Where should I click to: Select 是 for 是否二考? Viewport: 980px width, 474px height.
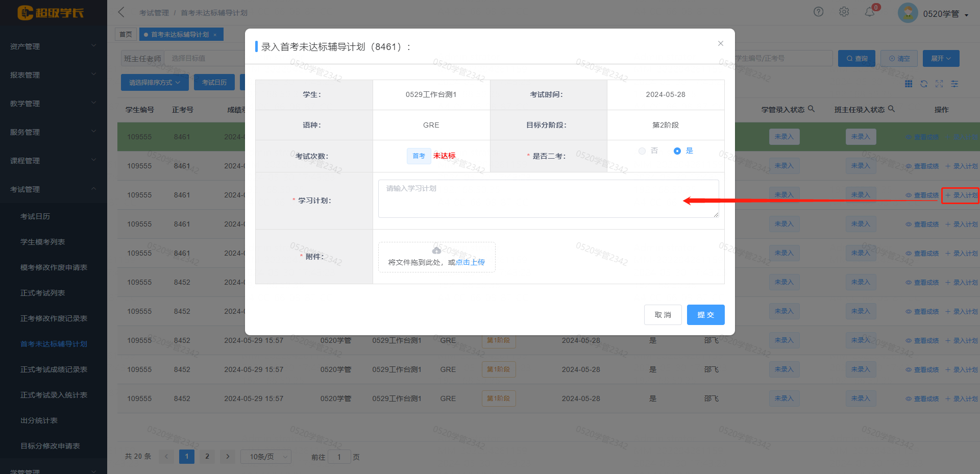[x=677, y=151]
